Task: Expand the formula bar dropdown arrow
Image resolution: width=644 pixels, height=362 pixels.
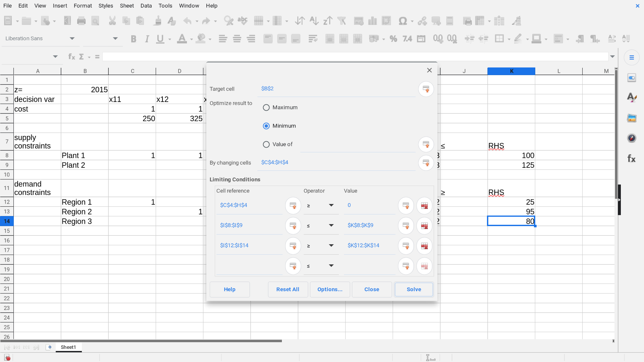Action: [612, 57]
